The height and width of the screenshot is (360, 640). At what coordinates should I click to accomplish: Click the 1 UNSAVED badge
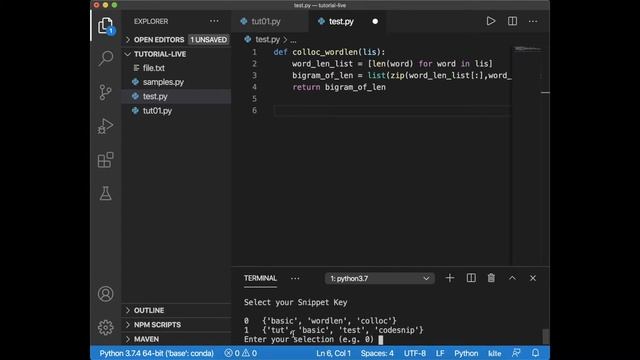[209, 40]
